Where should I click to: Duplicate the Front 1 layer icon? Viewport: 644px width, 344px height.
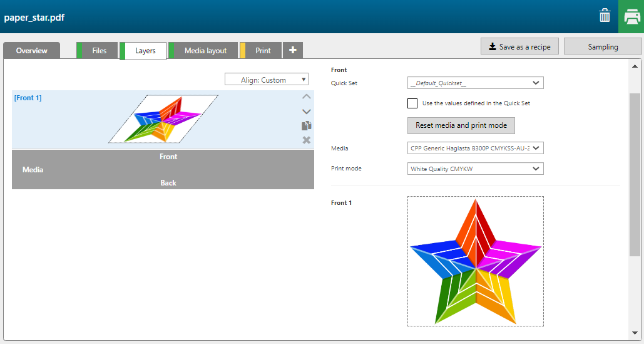(306, 126)
